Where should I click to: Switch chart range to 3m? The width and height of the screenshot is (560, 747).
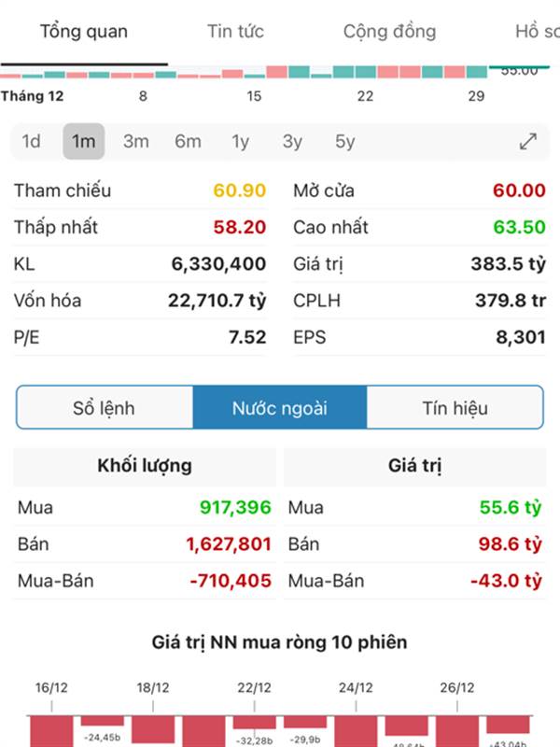pyautogui.click(x=136, y=142)
